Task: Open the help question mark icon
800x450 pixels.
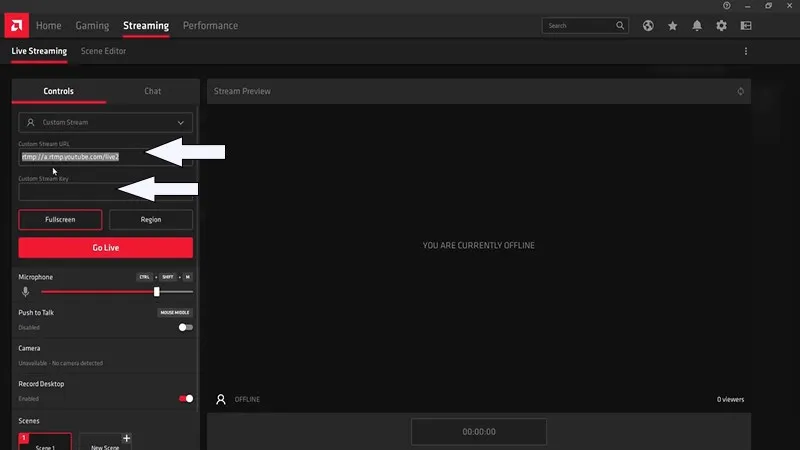Action: 727,6
